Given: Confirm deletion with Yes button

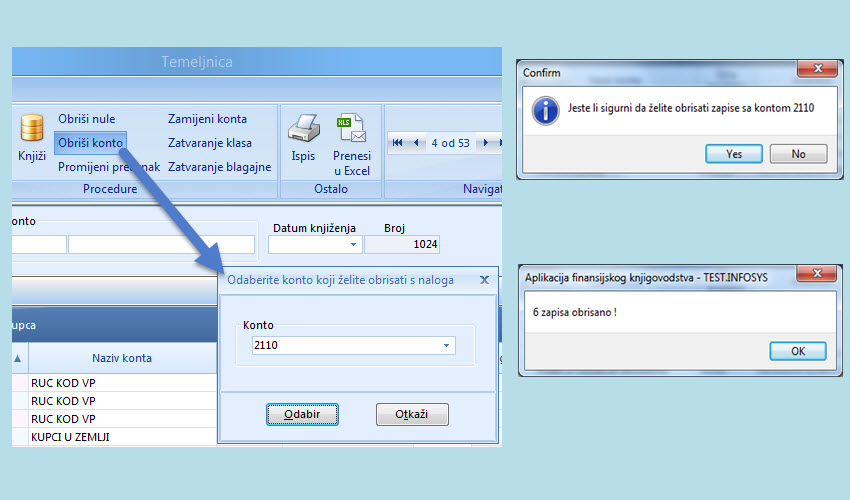Looking at the screenshot, I should pyautogui.click(x=734, y=154).
